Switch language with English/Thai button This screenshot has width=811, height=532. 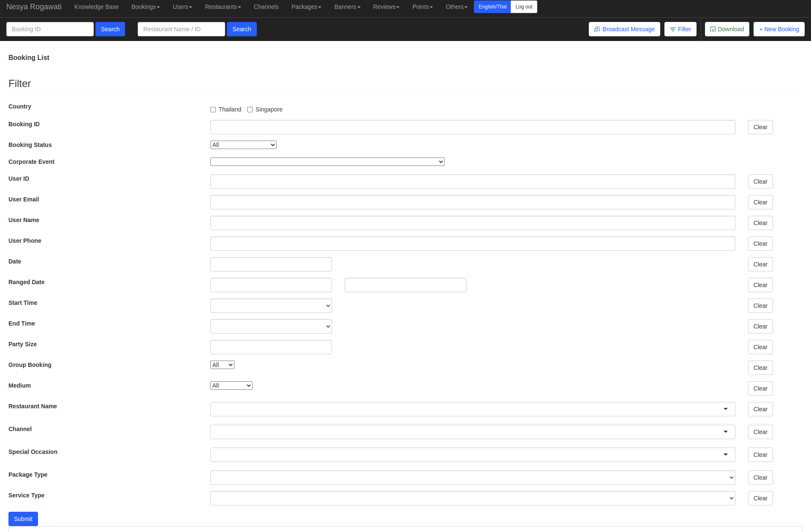click(x=492, y=7)
